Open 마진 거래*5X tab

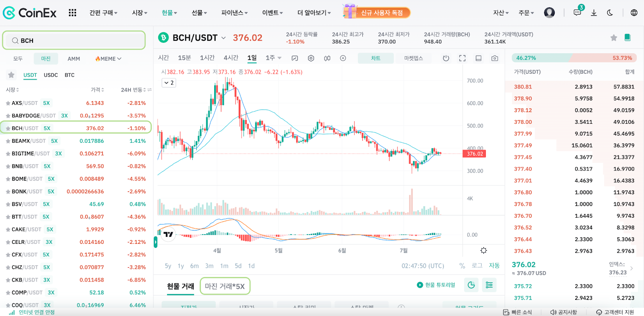tap(225, 286)
